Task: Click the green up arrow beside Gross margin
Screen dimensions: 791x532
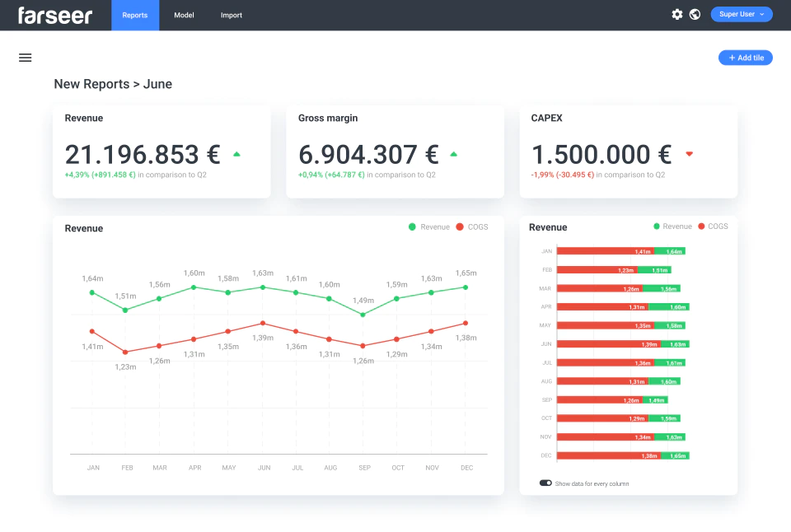Action: [x=453, y=154]
